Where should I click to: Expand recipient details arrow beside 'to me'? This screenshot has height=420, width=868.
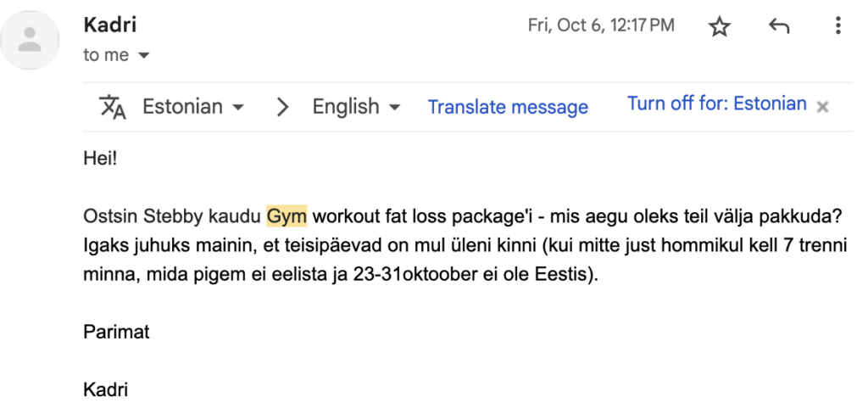(x=143, y=55)
